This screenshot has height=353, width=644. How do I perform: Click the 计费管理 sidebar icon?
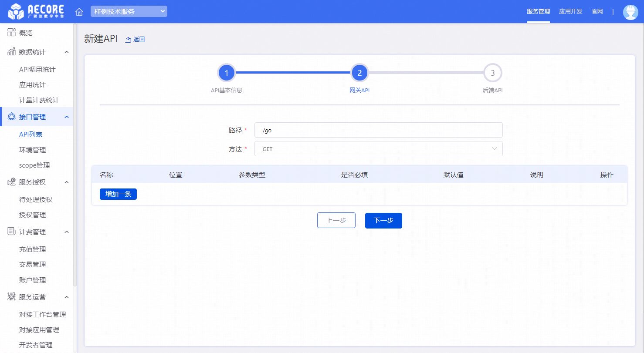click(12, 232)
